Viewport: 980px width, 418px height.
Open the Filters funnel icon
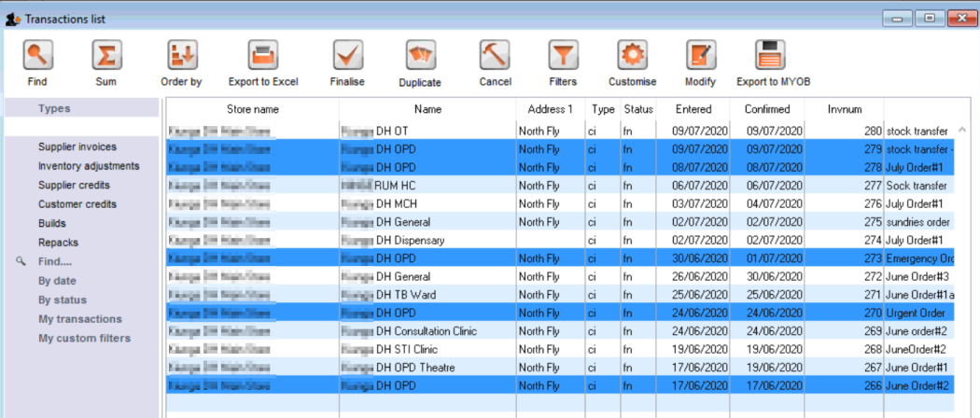[563, 56]
